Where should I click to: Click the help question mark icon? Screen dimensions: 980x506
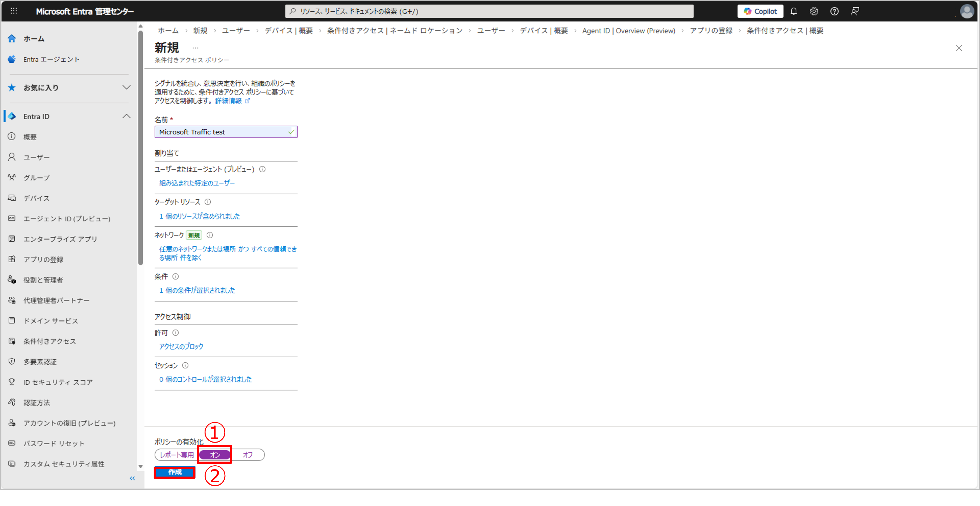tap(834, 11)
